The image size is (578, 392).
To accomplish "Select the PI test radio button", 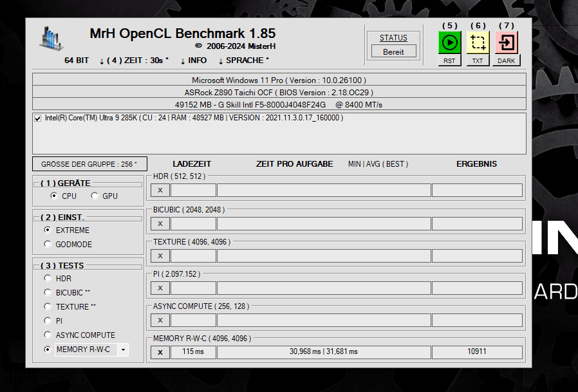I will coord(47,321).
